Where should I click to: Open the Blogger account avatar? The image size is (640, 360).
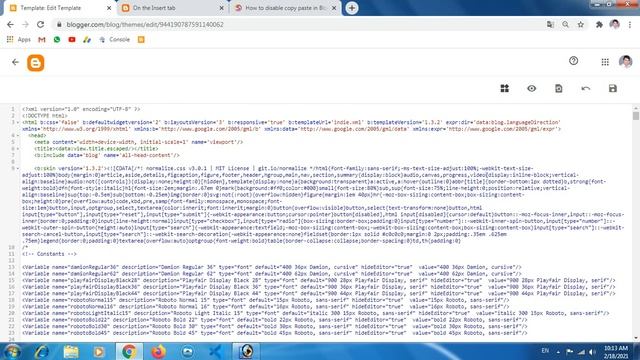[625, 62]
